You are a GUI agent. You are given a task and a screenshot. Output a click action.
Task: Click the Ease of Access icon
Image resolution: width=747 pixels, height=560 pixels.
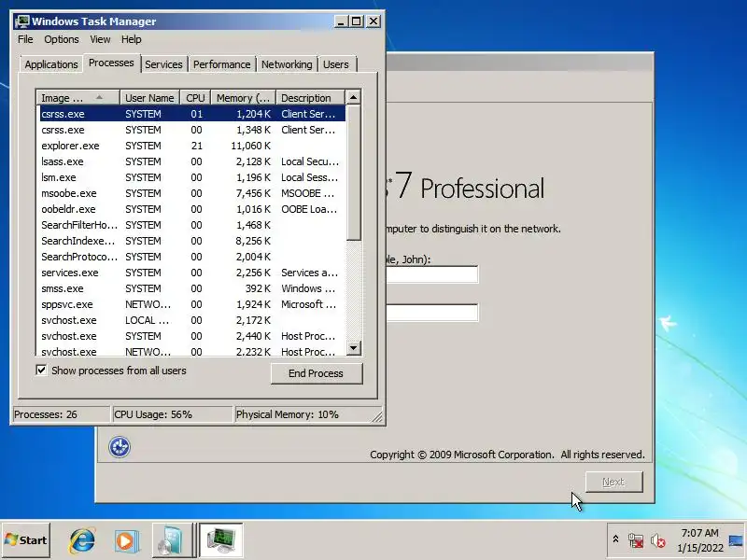pyautogui.click(x=120, y=447)
